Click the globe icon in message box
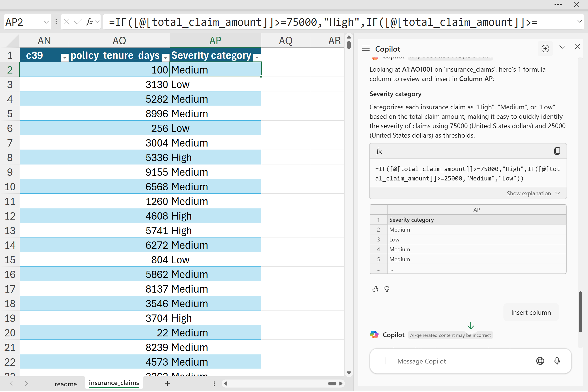 click(540, 361)
